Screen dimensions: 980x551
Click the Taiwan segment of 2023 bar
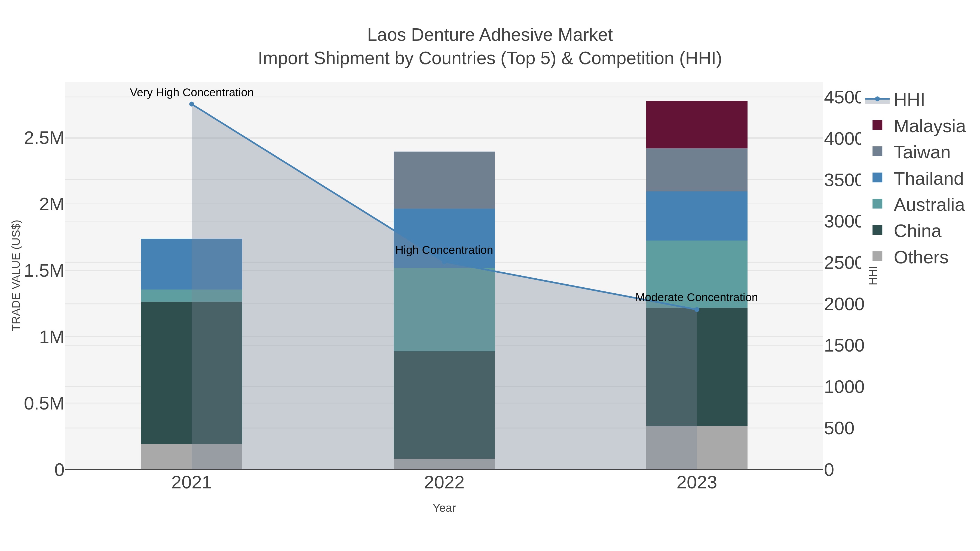[x=697, y=170]
